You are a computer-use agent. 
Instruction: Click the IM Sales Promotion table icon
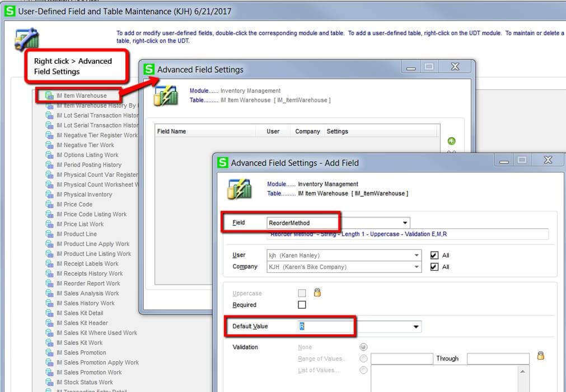click(x=49, y=352)
